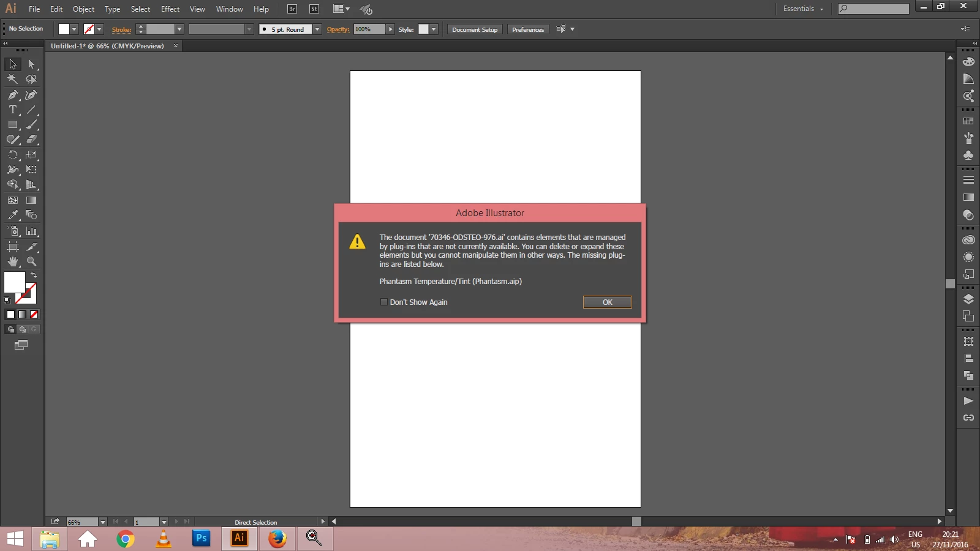Open the artboard number dropdown
Image resolution: width=980 pixels, height=551 pixels.
tap(164, 522)
